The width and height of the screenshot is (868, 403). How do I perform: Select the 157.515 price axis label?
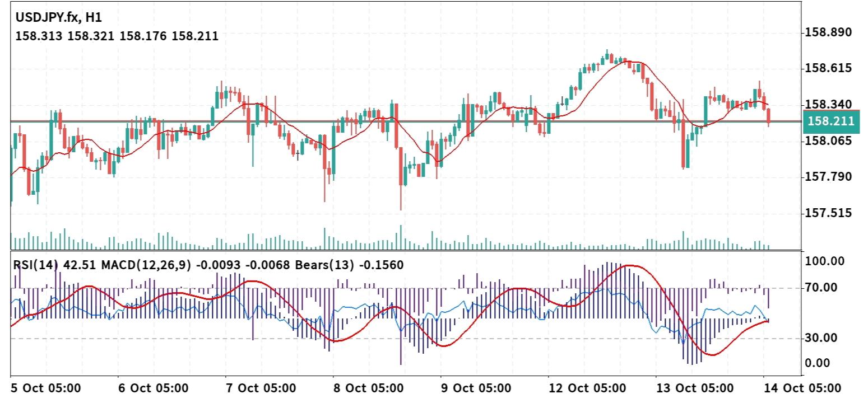point(828,213)
